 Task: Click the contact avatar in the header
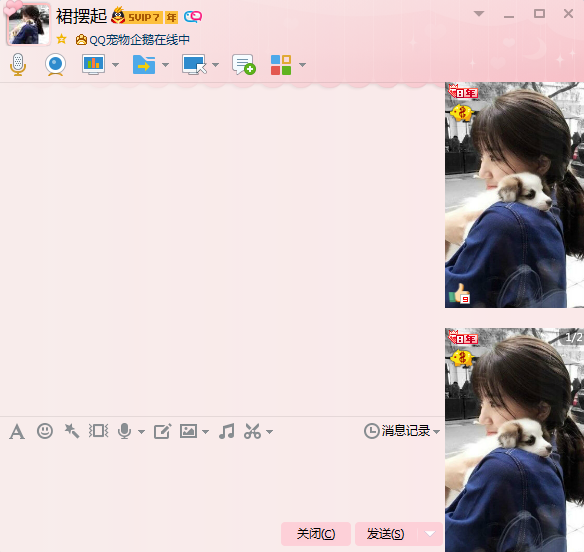click(28, 25)
